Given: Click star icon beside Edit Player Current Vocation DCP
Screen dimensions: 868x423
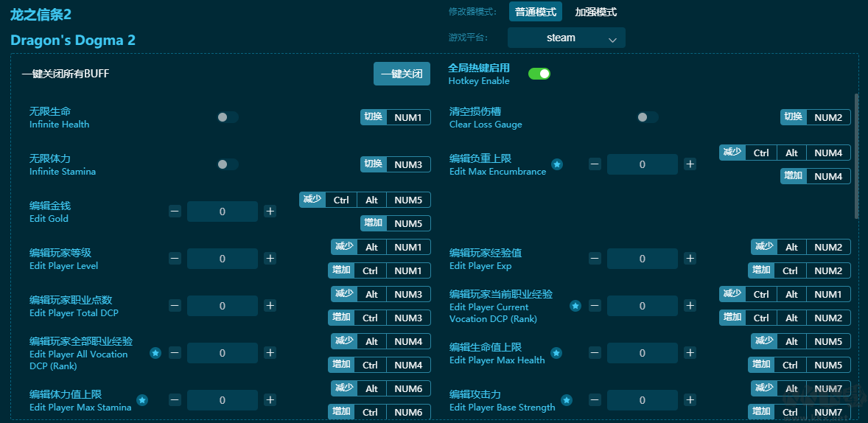Looking at the screenshot, I should [x=575, y=306].
